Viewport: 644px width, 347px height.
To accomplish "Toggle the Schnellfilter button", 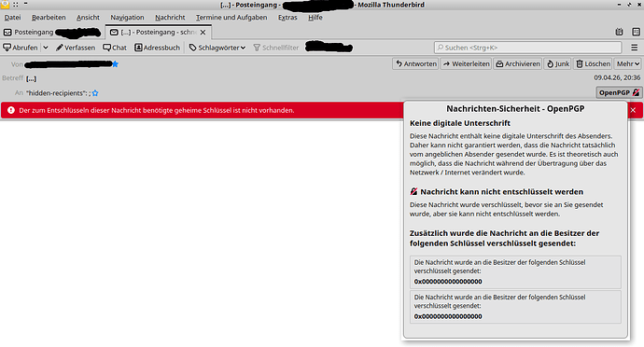I will (x=276, y=48).
